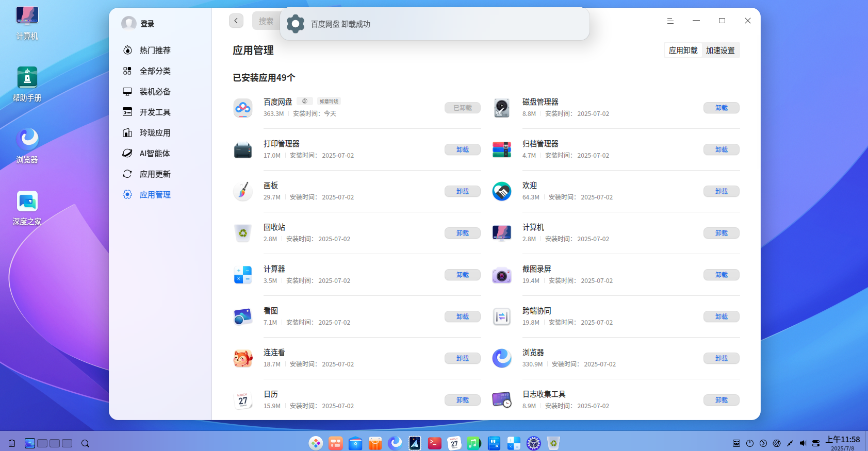
Task: Click the 计算器 app icon in list
Action: pyautogui.click(x=243, y=275)
